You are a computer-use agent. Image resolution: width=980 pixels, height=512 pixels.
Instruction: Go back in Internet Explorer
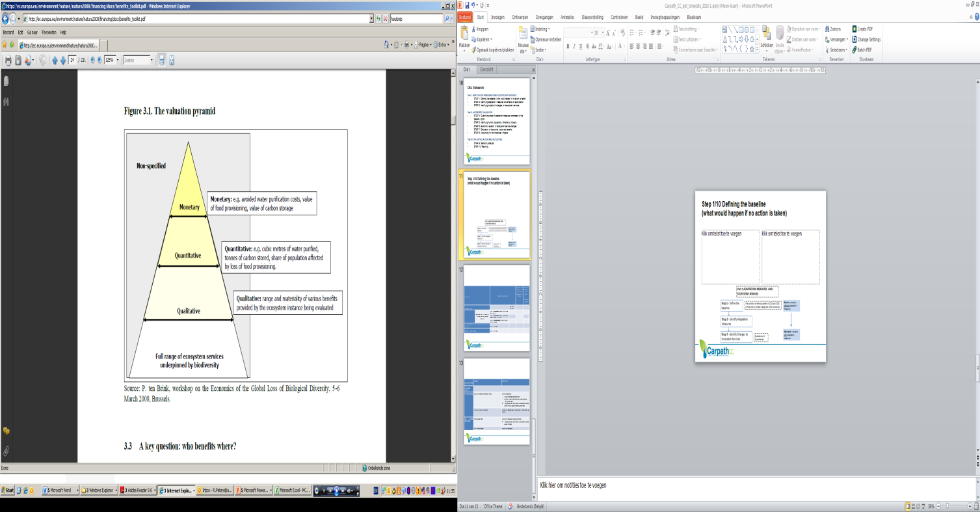point(7,19)
